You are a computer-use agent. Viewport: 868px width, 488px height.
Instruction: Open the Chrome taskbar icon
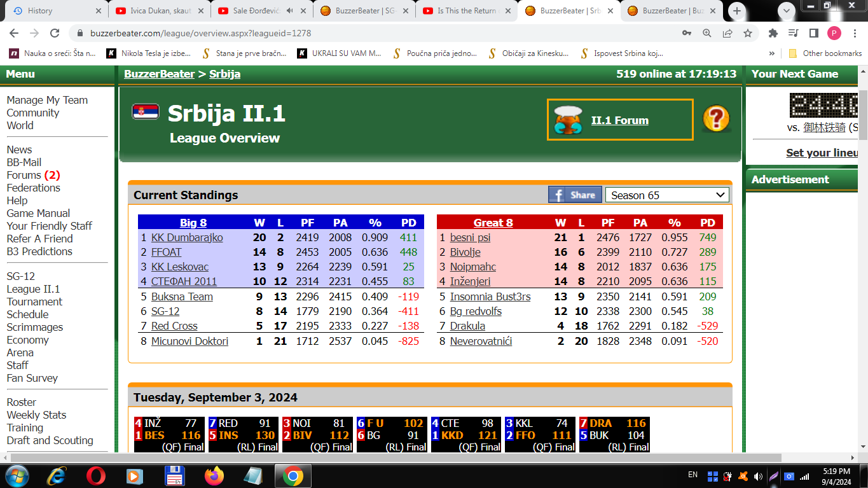tap(293, 475)
